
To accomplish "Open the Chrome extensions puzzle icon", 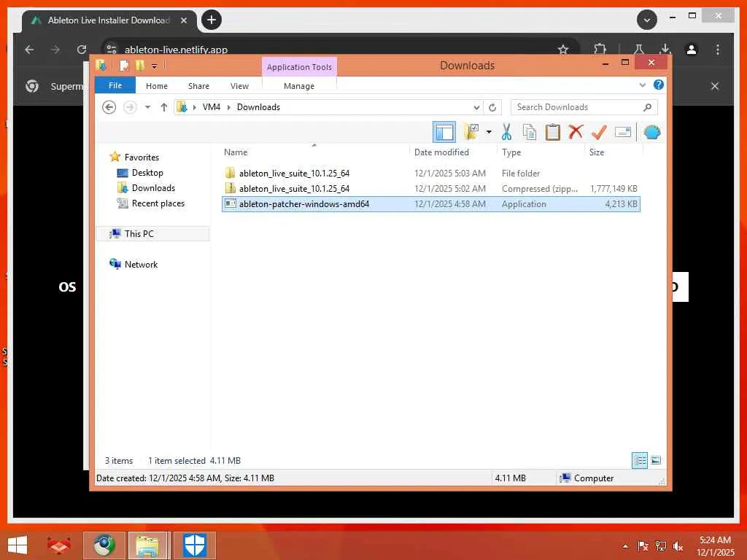I will [x=600, y=50].
